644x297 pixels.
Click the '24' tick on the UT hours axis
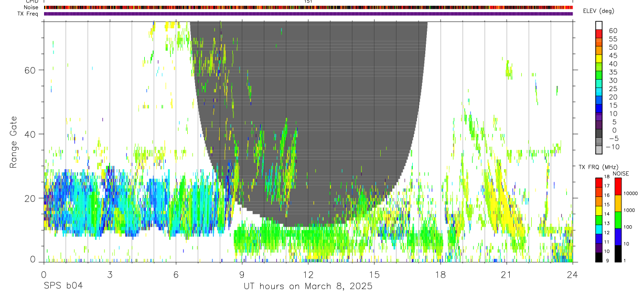coord(572,274)
